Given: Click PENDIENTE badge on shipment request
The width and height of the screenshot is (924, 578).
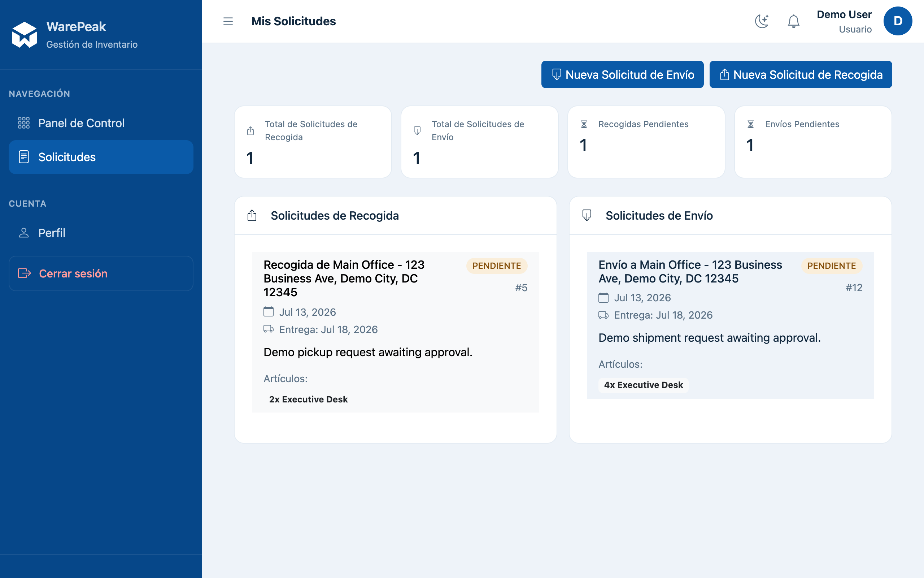Looking at the screenshot, I should click(x=831, y=266).
